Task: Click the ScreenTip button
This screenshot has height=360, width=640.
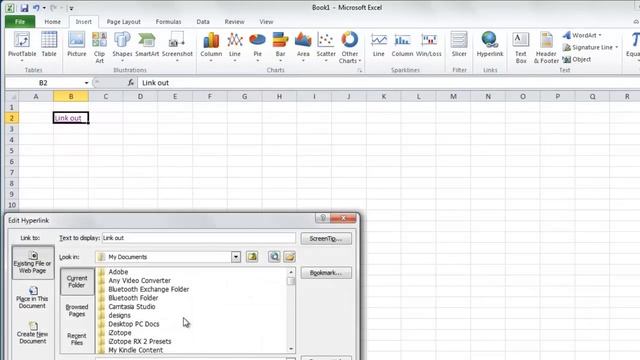Action: (326, 238)
